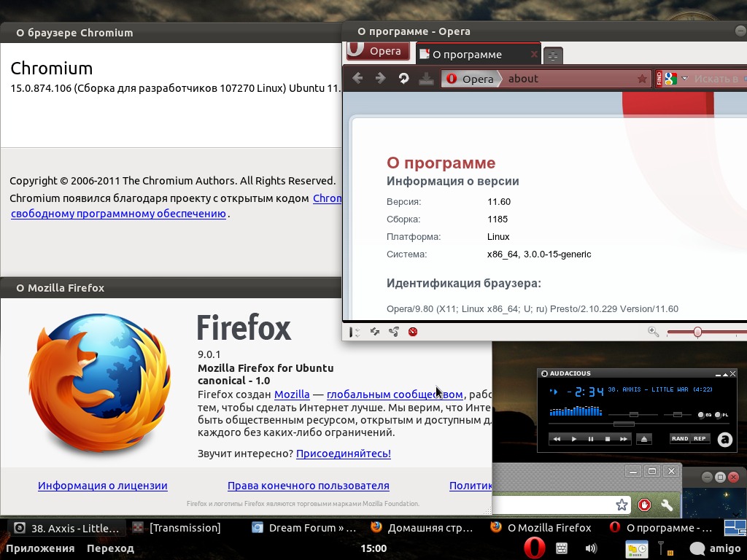Screen dimensions: 747x560
Task: Open the "Приложения" panel menu
Action: tap(40, 548)
